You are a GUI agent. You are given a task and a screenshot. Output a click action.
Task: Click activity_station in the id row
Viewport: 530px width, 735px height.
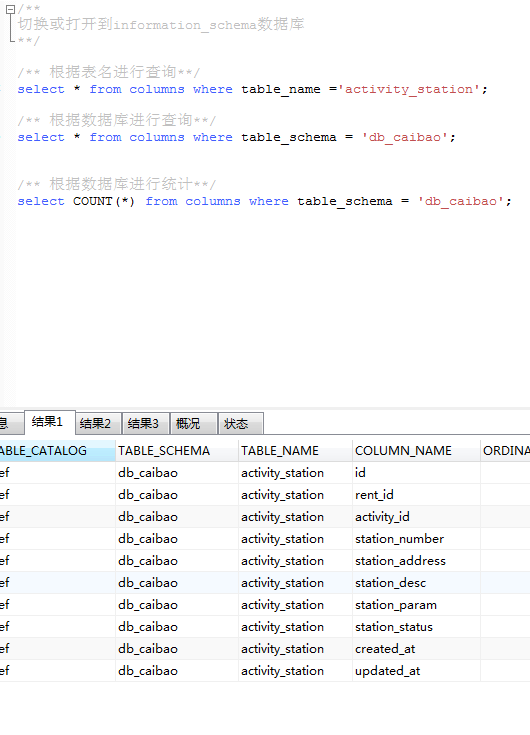pos(295,472)
